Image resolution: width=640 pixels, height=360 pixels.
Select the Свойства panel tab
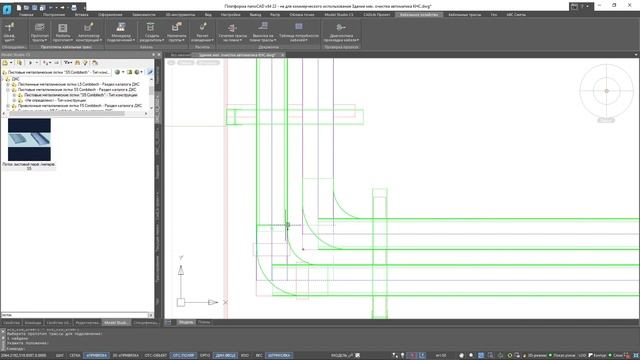[x=11, y=323]
